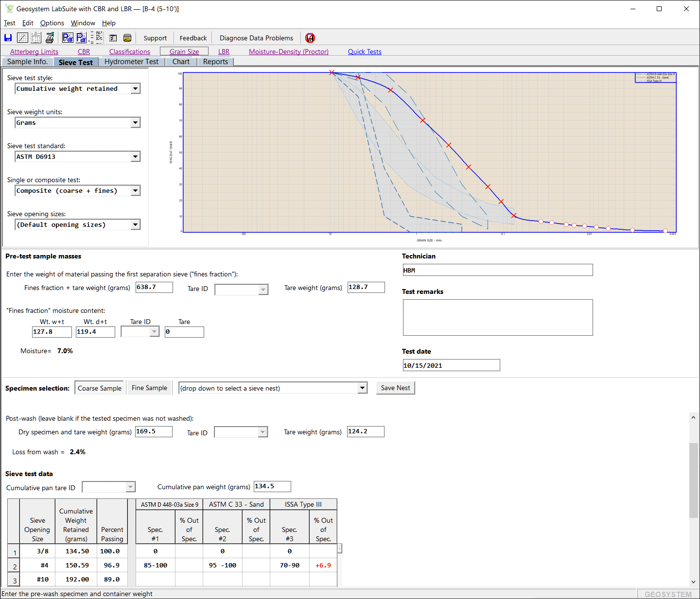Select the Coarse Sample specimen toggle
This screenshot has width=700, height=599.
tap(100, 388)
